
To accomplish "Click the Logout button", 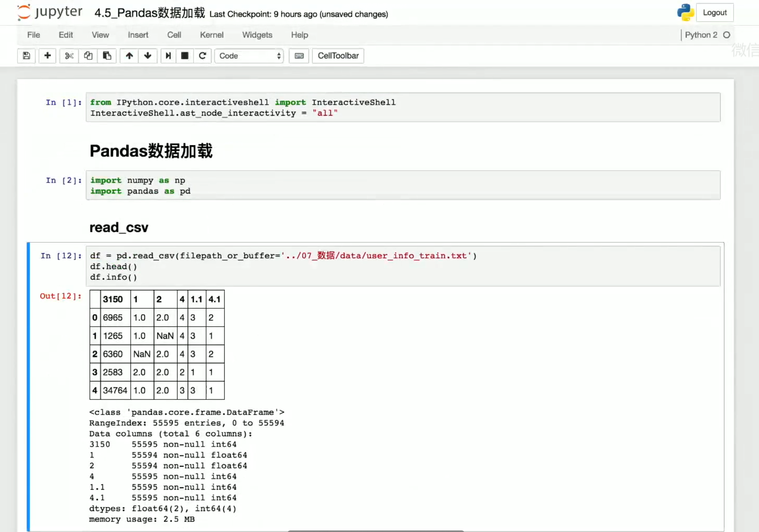I will [714, 13].
